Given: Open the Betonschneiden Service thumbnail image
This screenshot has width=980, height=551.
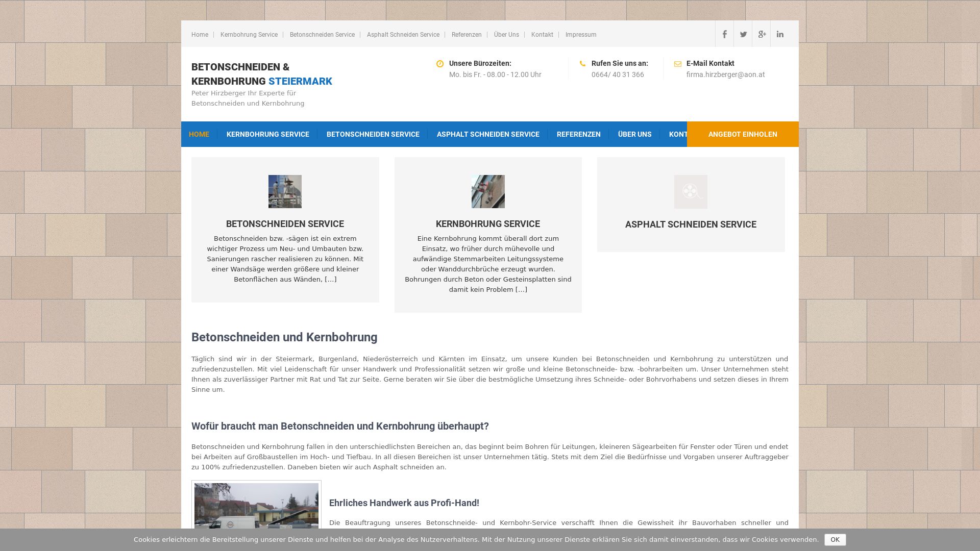Looking at the screenshot, I should (x=285, y=192).
